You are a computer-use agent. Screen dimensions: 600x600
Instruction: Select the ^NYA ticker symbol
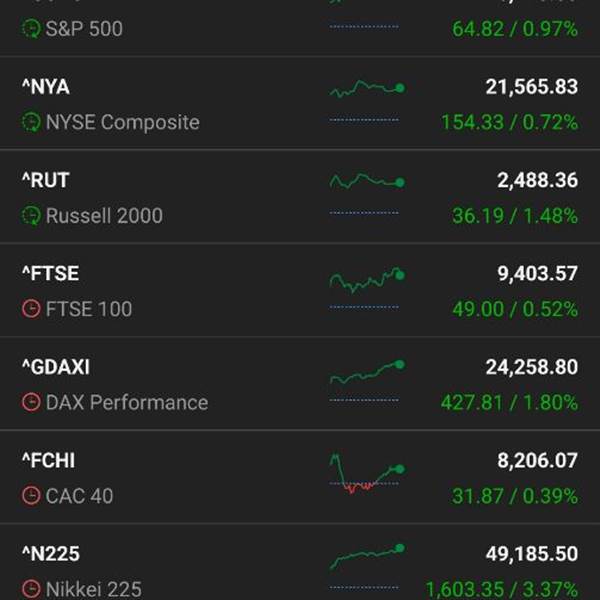pyautogui.click(x=46, y=87)
